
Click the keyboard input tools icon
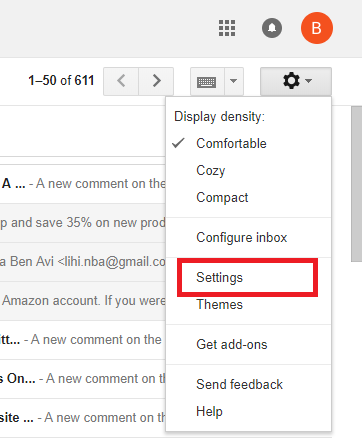[207, 82]
